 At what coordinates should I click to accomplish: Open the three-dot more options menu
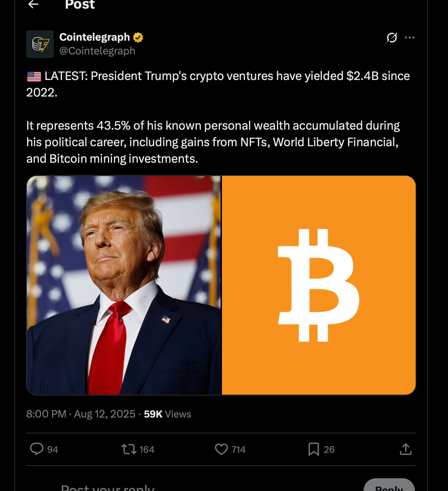coord(409,37)
